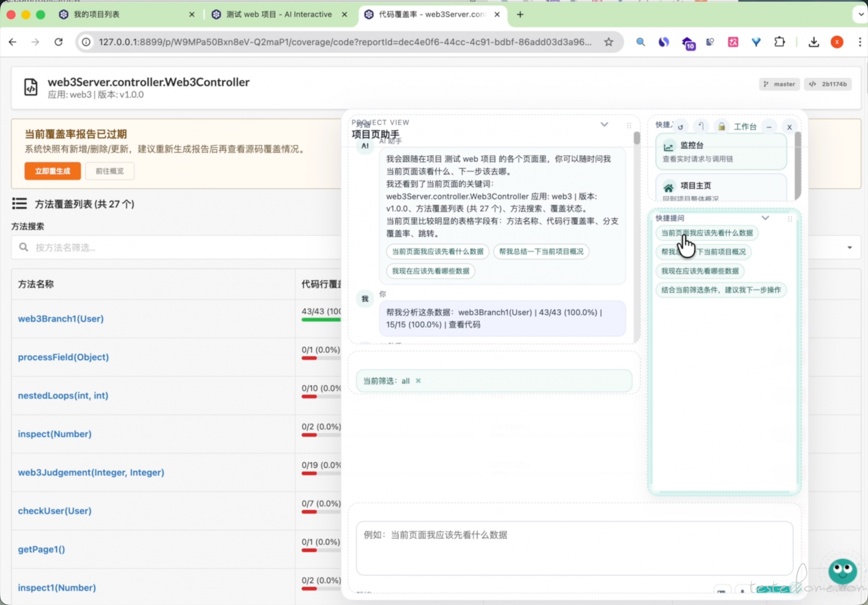
Task: Click the 2b1174b commit badge
Action: pyautogui.click(x=828, y=84)
